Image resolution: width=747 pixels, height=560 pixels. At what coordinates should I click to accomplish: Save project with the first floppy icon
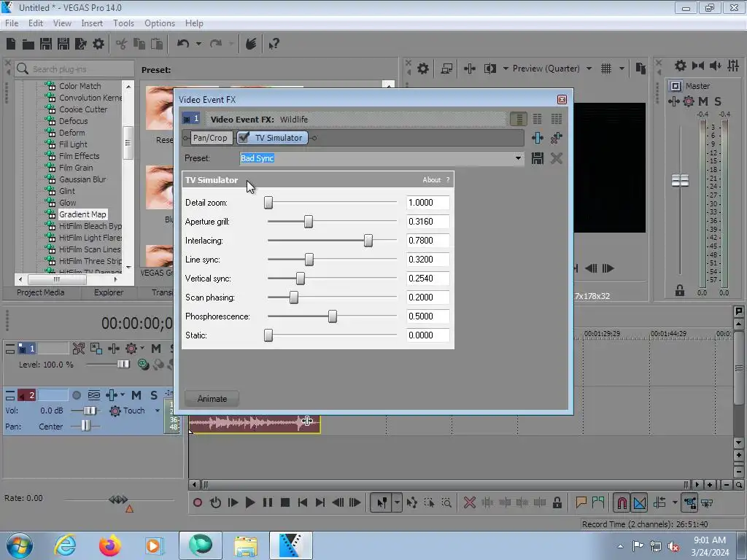coord(46,44)
